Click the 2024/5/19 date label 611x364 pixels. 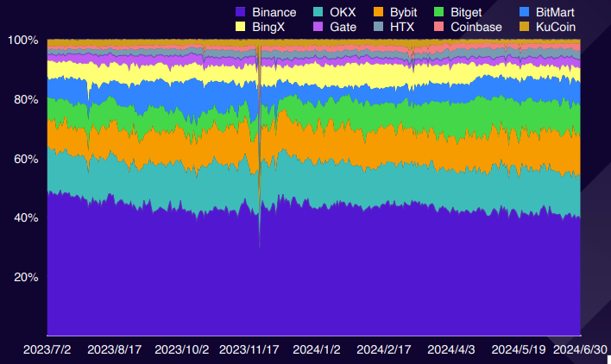(519, 349)
